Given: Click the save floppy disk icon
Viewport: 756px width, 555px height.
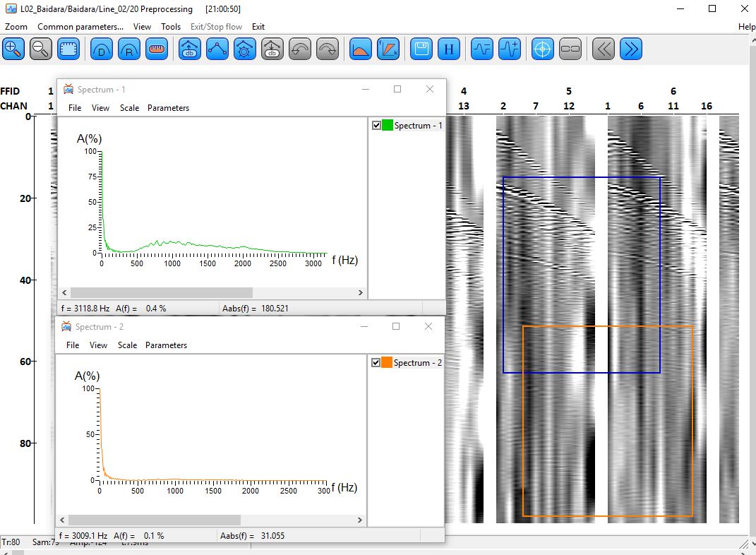Looking at the screenshot, I should coord(421,49).
